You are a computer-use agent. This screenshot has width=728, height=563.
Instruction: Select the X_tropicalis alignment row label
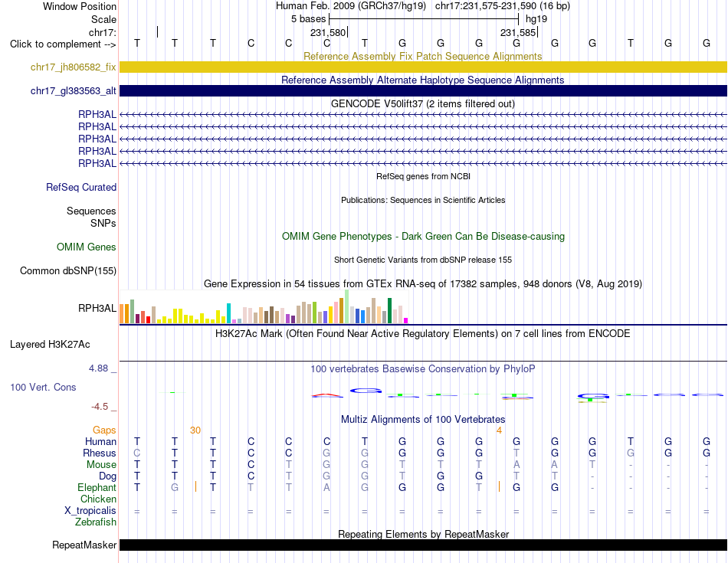90,511
